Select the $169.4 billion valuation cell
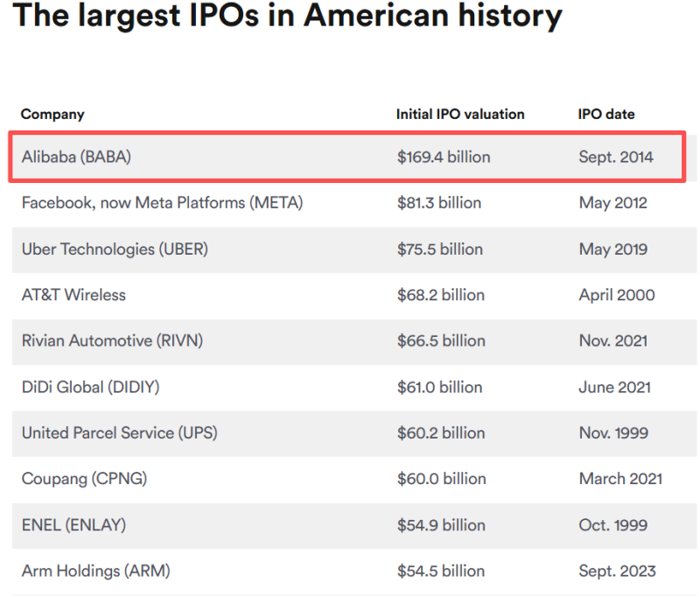Screen dimensions: 700x597 444,158
